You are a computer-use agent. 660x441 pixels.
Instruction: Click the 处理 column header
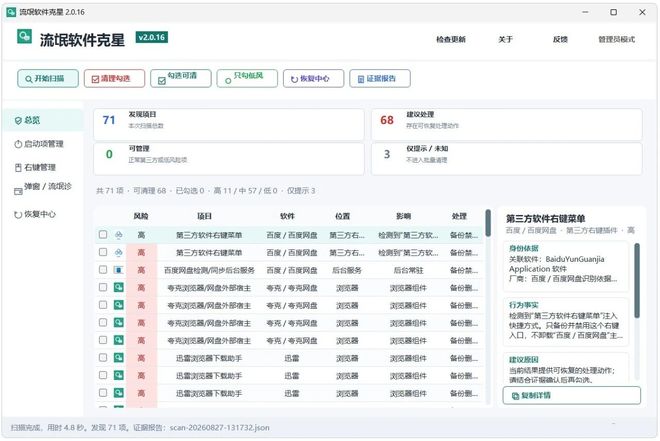click(459, 216)
